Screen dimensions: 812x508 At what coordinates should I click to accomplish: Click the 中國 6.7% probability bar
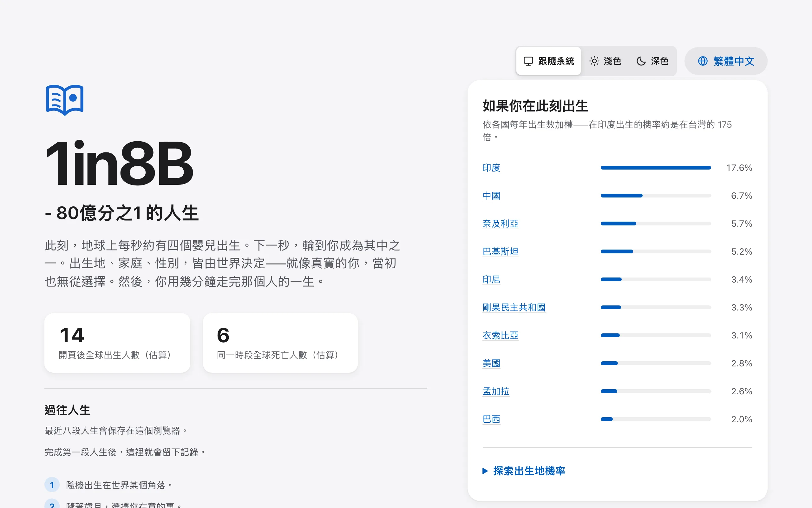tap(656, 196)
